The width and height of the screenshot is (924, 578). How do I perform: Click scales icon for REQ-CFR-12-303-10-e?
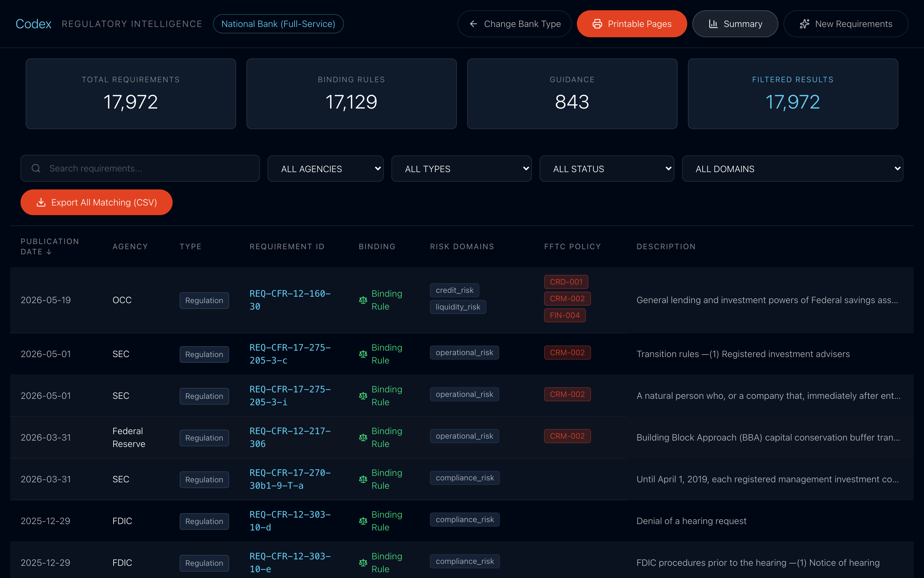(363, 563)
